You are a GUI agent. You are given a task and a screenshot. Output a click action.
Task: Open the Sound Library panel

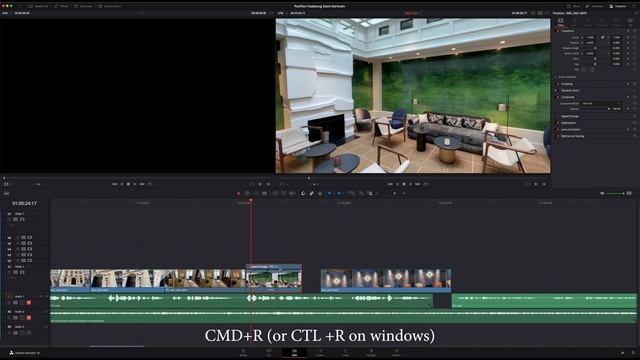tap(109, 6)
